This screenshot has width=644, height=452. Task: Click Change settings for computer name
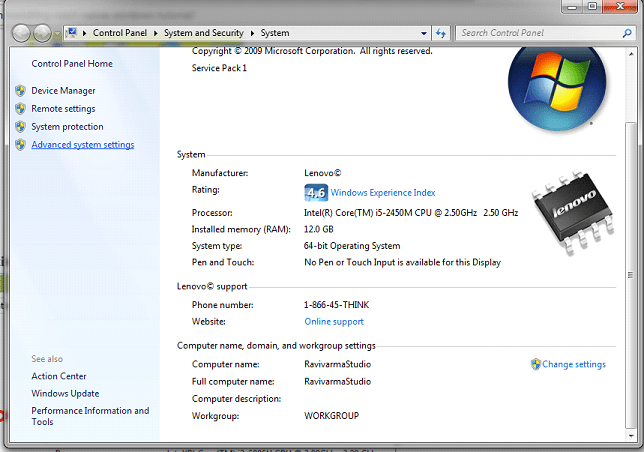574,364
